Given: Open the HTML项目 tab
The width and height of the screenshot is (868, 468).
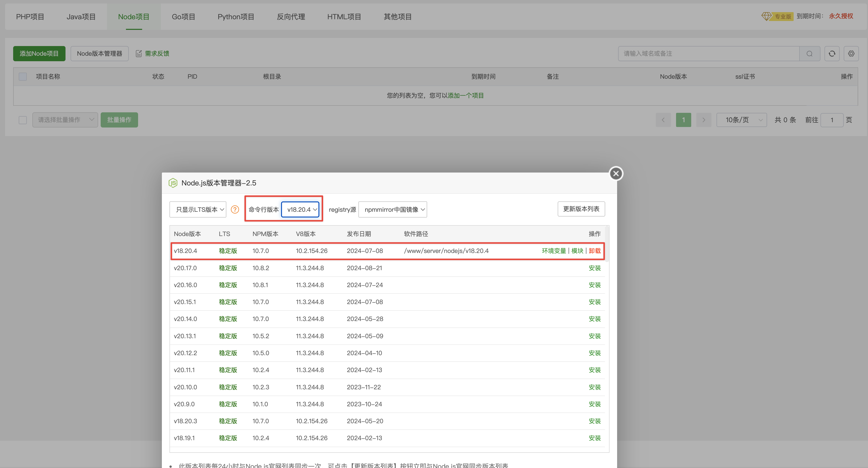Looking at the screenshot, I should tap(344, 16).
